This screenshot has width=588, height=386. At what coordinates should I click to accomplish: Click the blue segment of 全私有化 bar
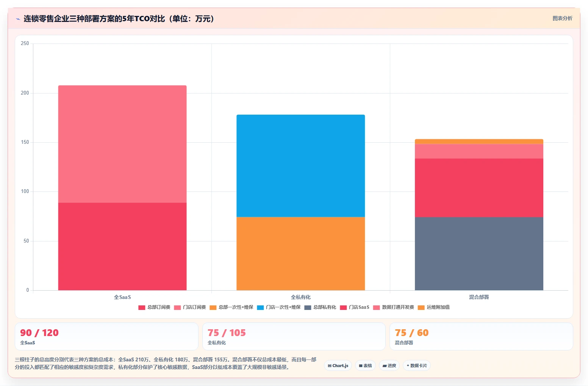coord(301,166)
